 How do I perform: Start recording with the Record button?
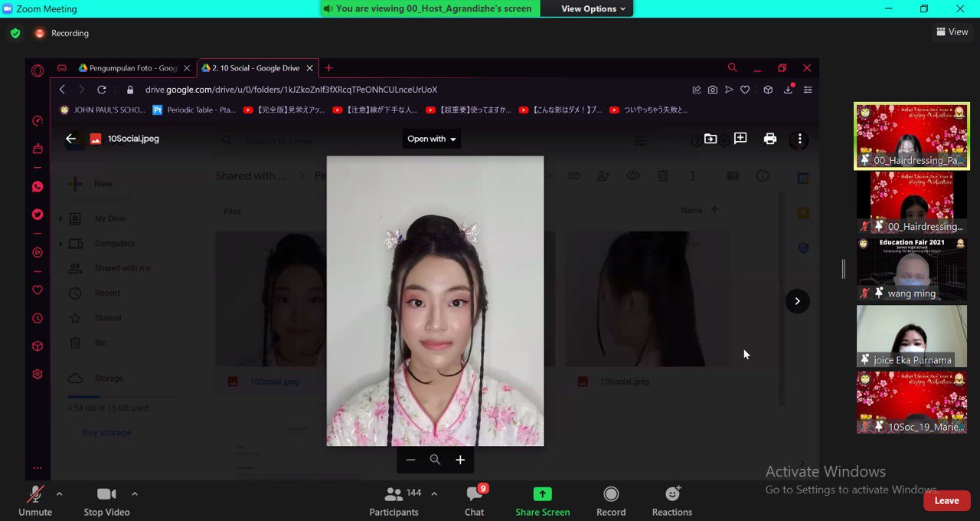[611, 501]
